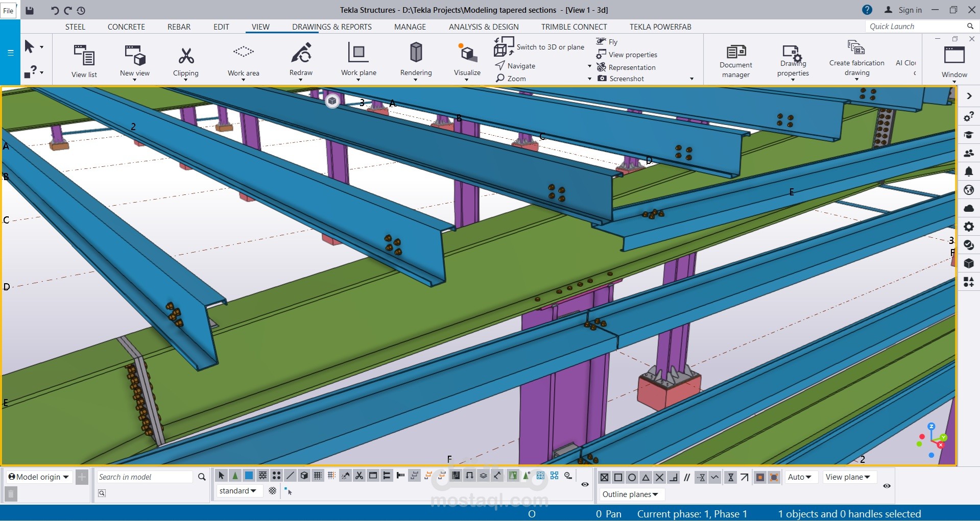This screenshot has width=980, height=521.
Task: Take a Screenshot from the ribbon
Action: pyautogui.click(x=626, y=79)
